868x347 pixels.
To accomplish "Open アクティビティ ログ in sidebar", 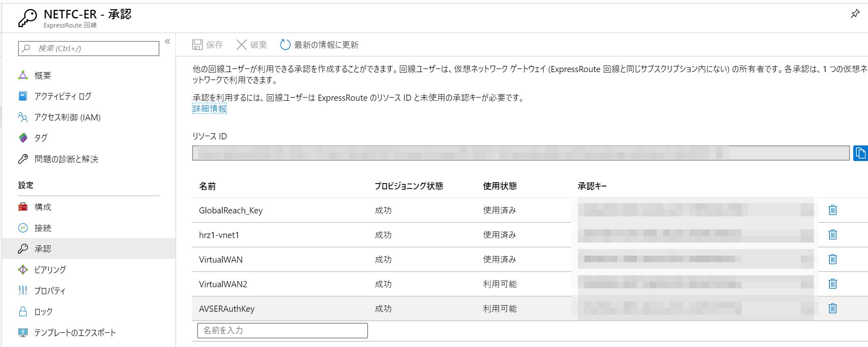I will 63,96.
